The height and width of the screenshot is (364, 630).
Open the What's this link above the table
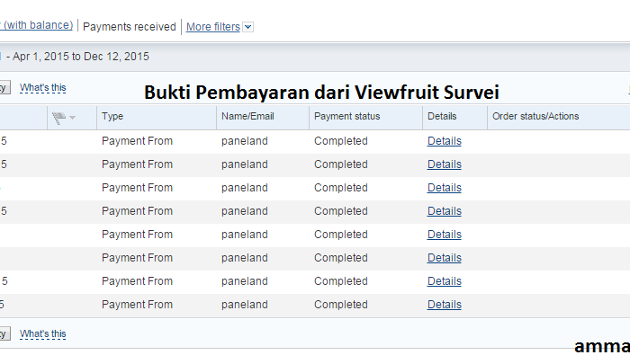tap(43, 88)
